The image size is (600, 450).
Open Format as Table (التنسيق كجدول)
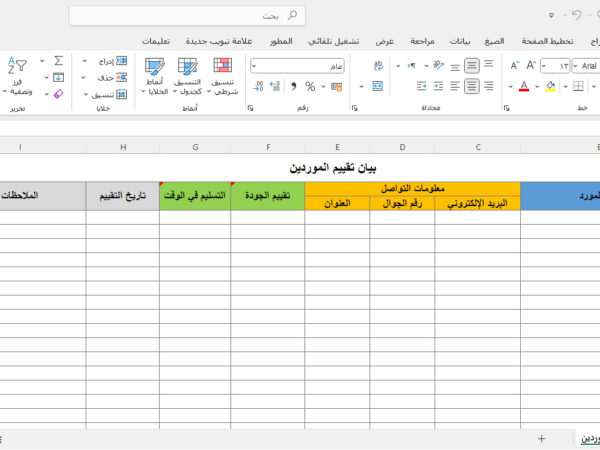coord(188,76)
